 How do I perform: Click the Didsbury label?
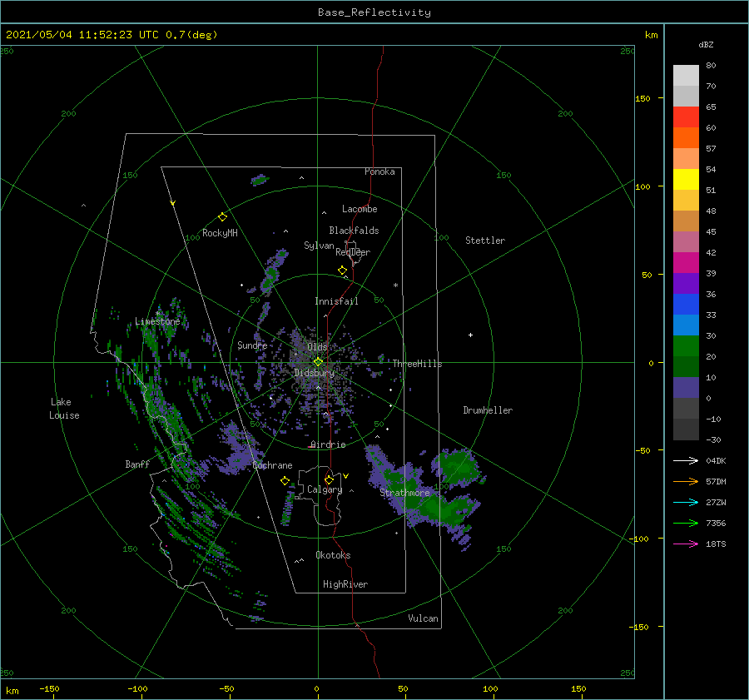pos(314,373)
